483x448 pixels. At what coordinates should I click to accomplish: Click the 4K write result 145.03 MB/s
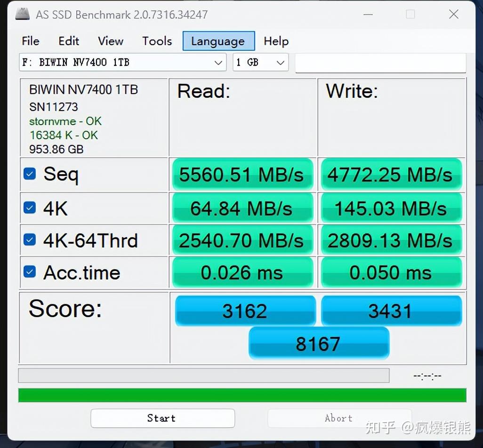(x=391, y=208)
